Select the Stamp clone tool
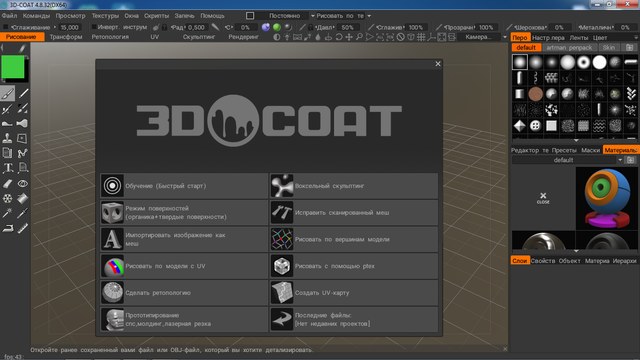The height and width of the screenshot is (360, 640). pos(7,138)
